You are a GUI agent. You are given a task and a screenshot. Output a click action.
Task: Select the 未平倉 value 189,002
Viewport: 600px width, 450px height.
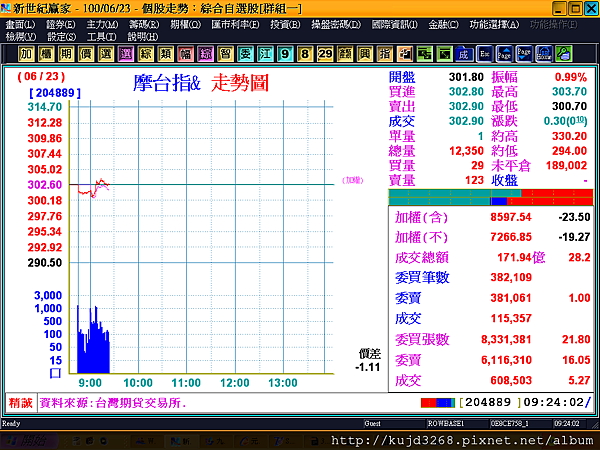click(566, 165)
